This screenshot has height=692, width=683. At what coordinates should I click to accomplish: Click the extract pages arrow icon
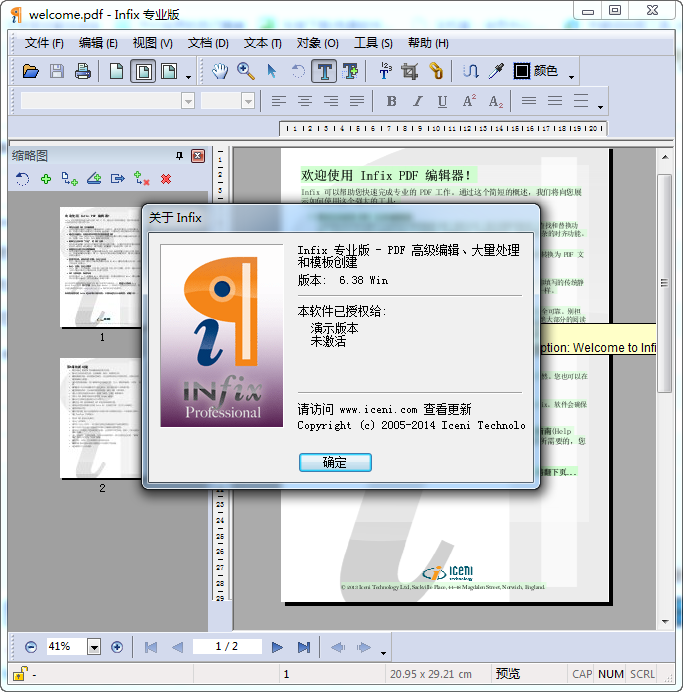coord(117,179)
